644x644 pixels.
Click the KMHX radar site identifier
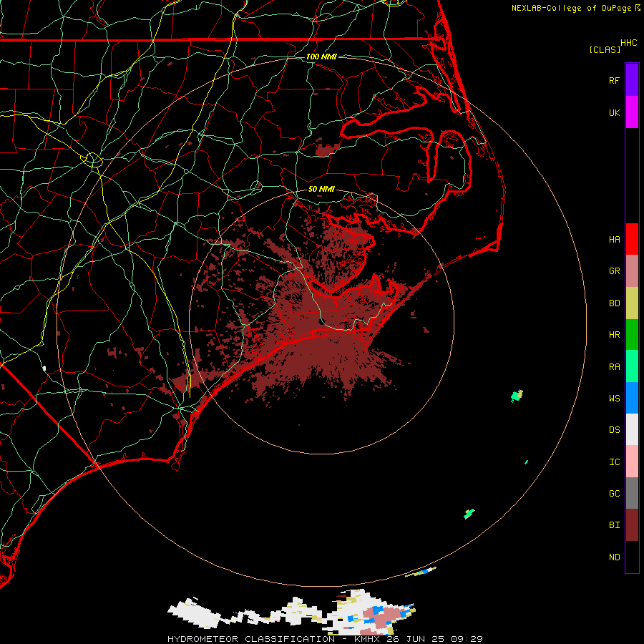(x=367, y=639)
